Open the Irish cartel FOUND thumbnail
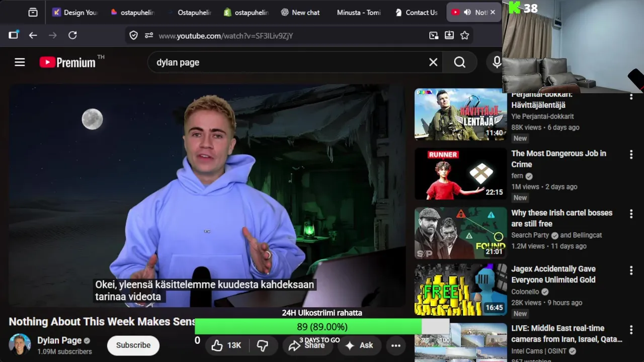 coord(460,233)
